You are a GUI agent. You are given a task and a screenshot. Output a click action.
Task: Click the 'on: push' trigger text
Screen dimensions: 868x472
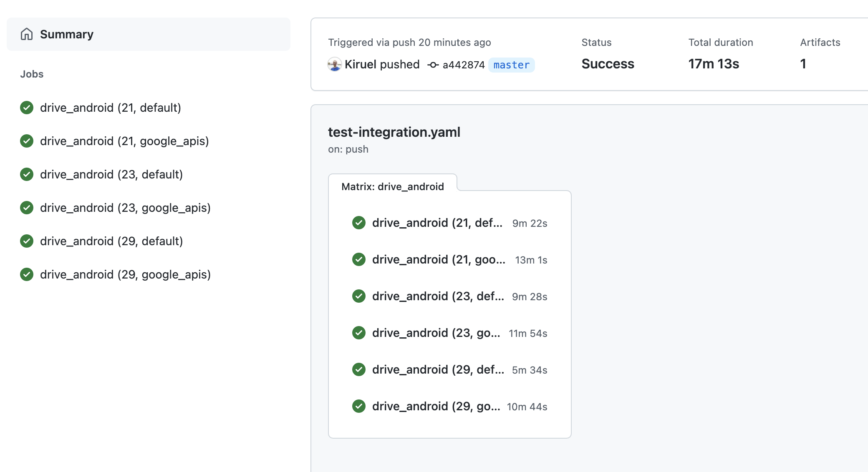point(348,149)
